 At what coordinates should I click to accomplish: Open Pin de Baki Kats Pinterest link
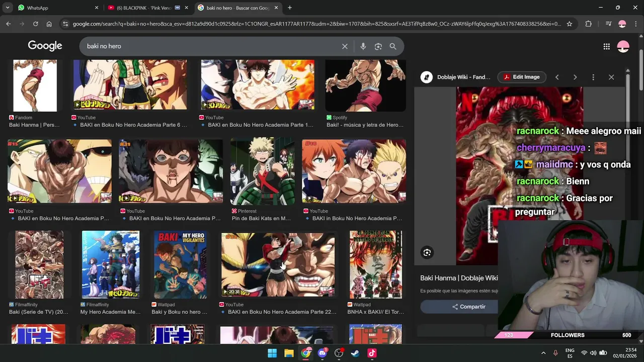tap(261, 218)
